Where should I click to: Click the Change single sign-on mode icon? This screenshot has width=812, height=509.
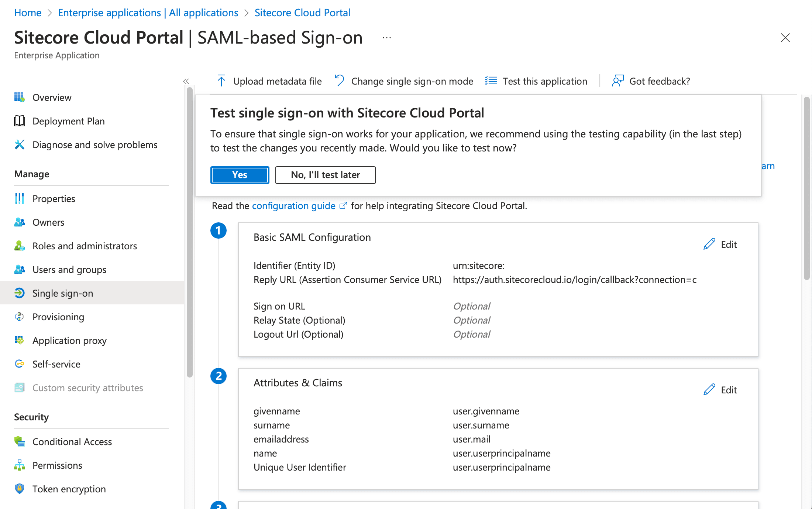tap(339, 81)
